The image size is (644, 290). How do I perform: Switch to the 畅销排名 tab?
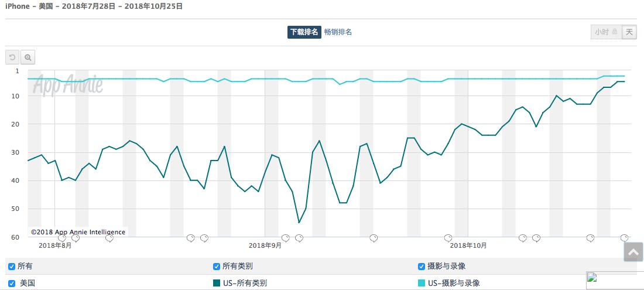[x=338, y=32]
